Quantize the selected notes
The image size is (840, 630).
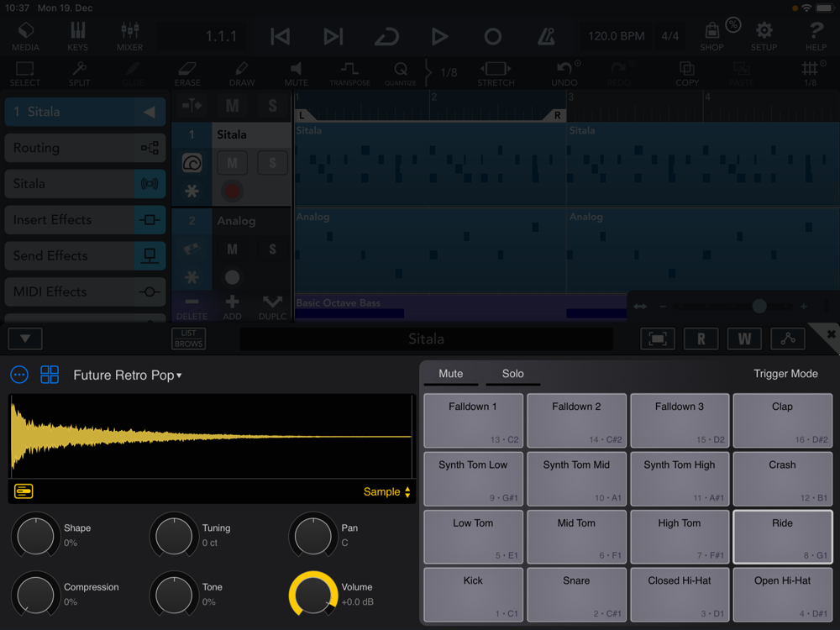tap(400, 74)
